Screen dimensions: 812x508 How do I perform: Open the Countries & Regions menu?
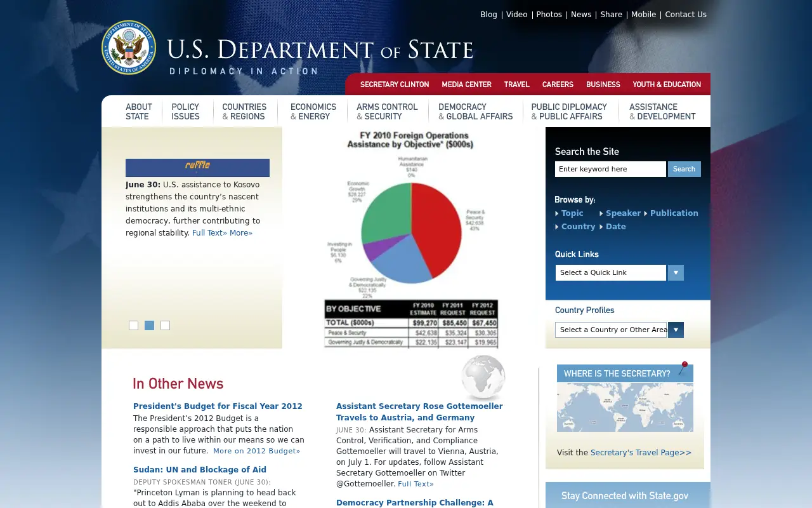(244, 112)
